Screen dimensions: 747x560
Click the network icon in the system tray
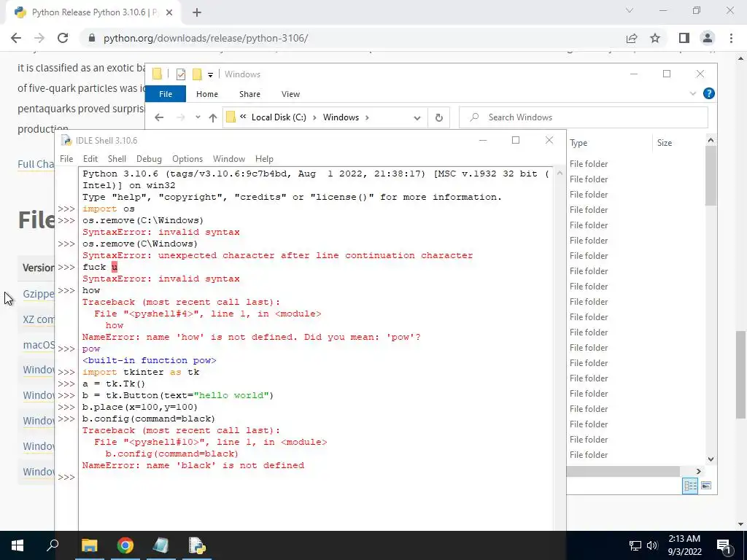(635, 545)
